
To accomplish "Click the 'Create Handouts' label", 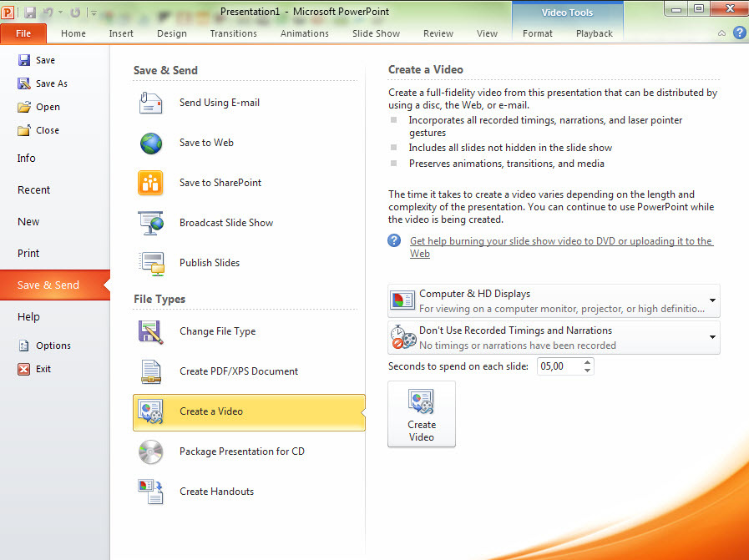I will 217,492.
